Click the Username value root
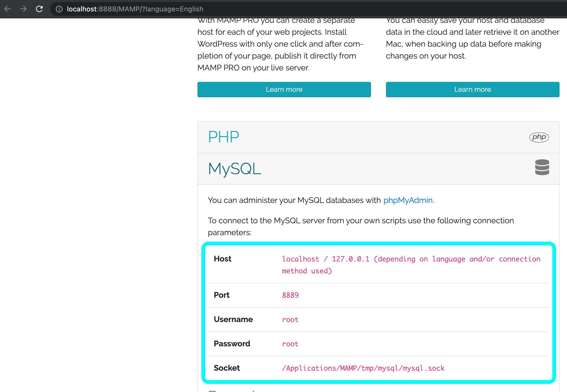This screenshot has width=567, height=392. (x=290, y=320)
